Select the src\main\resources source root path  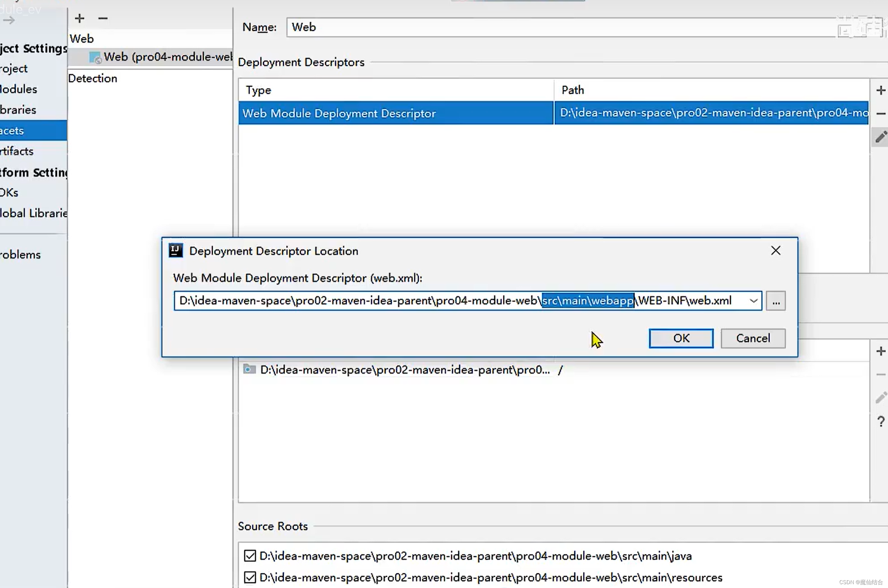(x=491, y=577)
